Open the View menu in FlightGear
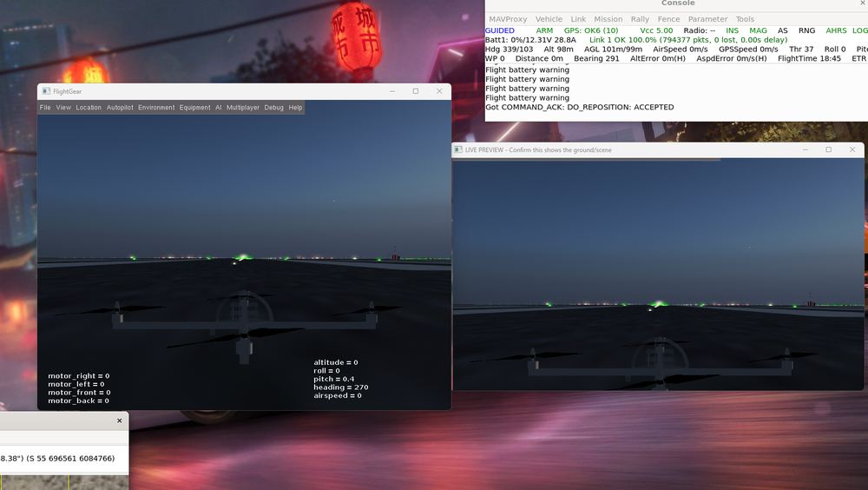The height and width of the screenshot is (490, 868). [x=63, y=108]
